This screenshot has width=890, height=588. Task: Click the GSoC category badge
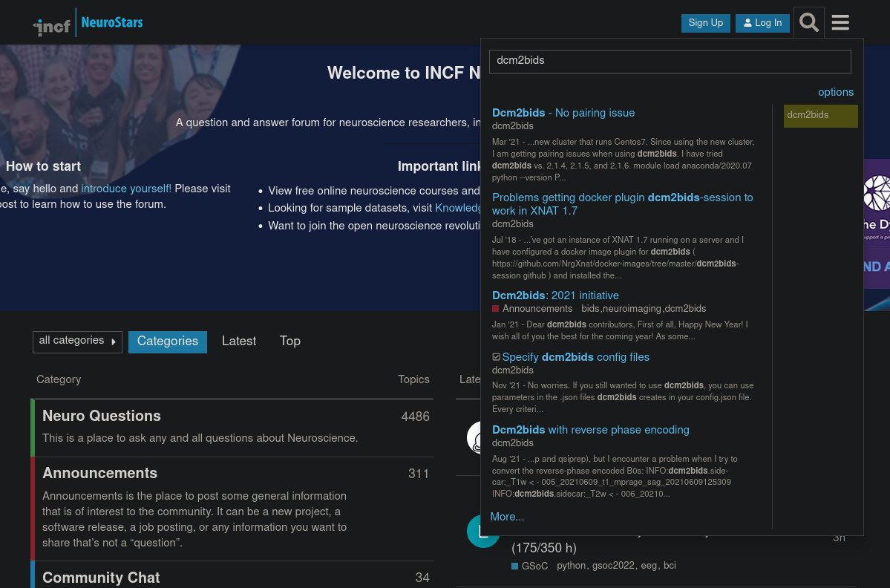coord(529,566)
